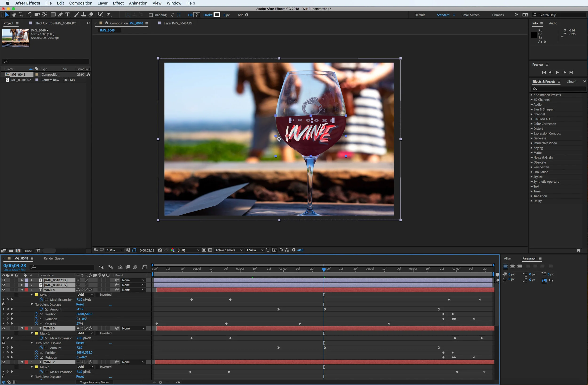Reset Turbulent Displace on WINE 3
This screenshot has height=385, width=588.
[80, 343]
